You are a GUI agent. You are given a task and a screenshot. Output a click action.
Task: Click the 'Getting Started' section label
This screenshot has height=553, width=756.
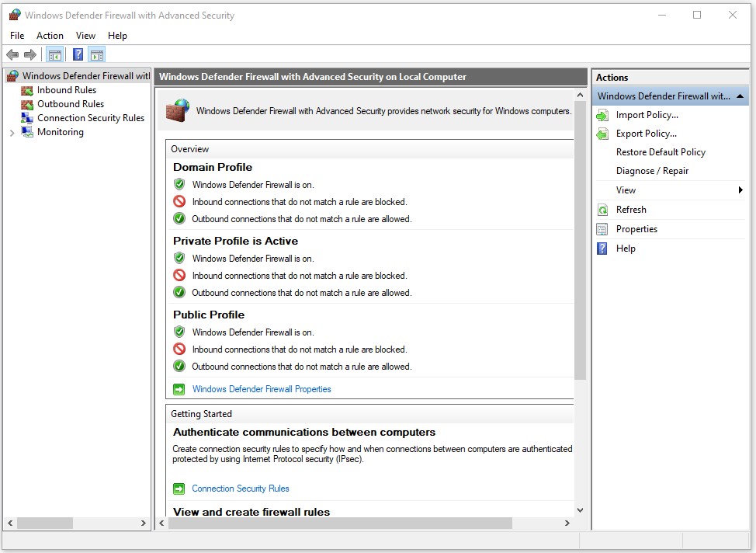(x=201, y=414)
